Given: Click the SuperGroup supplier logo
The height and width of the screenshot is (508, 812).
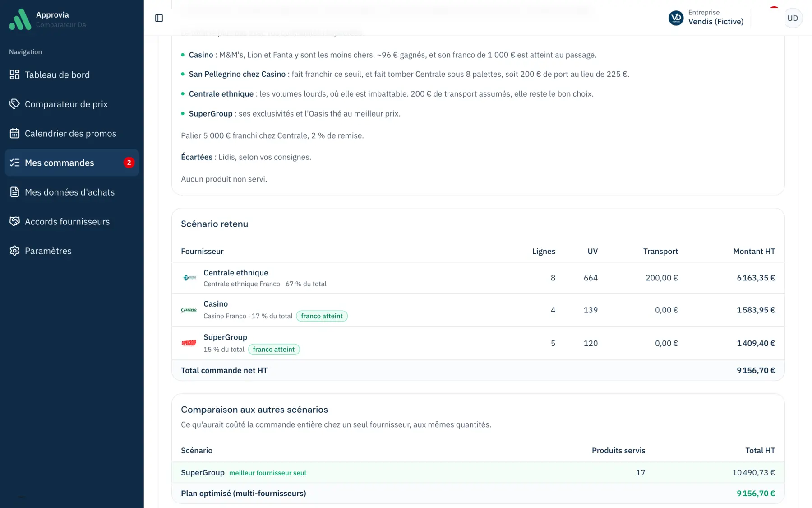Looking at the screenshot, I should [189, 343].
